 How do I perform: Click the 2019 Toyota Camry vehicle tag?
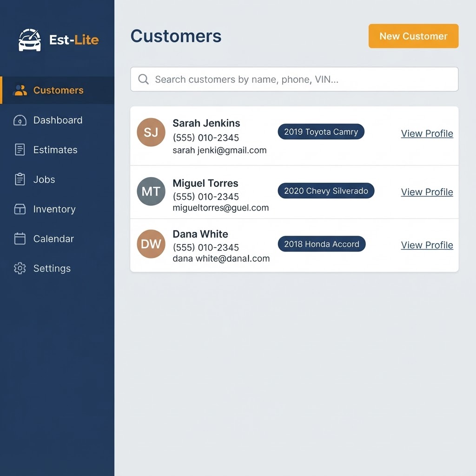click(321, 132)
